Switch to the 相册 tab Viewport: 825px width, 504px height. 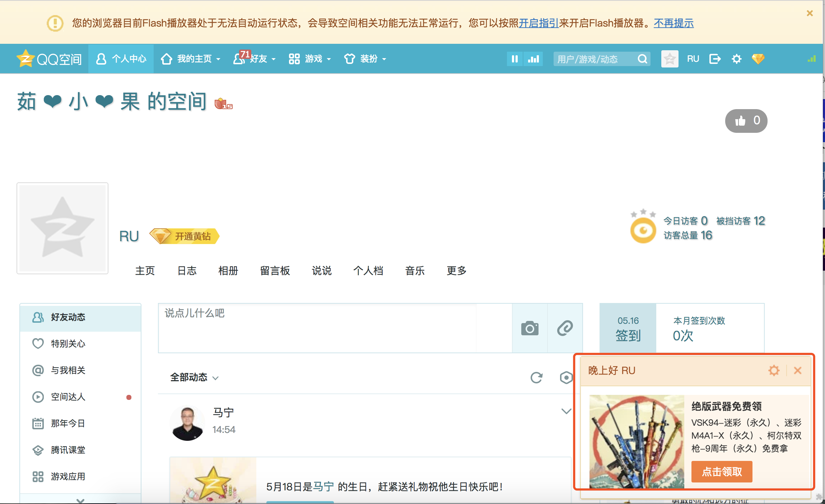[228, 271]
